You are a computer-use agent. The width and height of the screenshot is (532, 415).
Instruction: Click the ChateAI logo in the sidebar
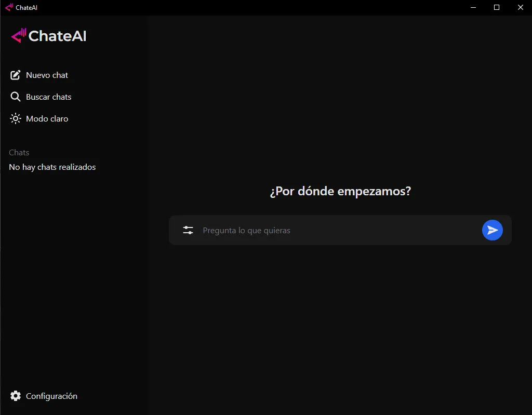point(48,36)
